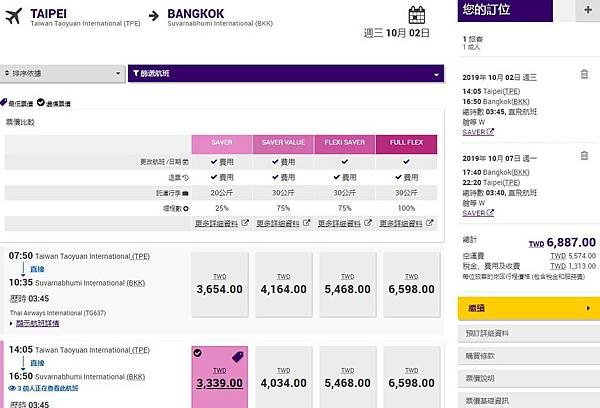Viewport: 600px width, 408px height.
Task: Click external link icon under FULL FLEX column
Action: coord(429,222)
